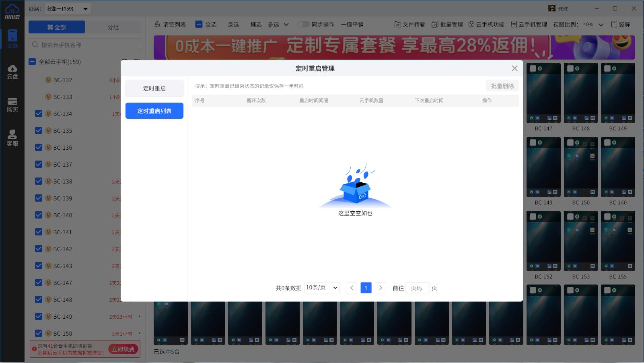
Task: Expand the 10条/页 page size dropdown
Action: 321,288
